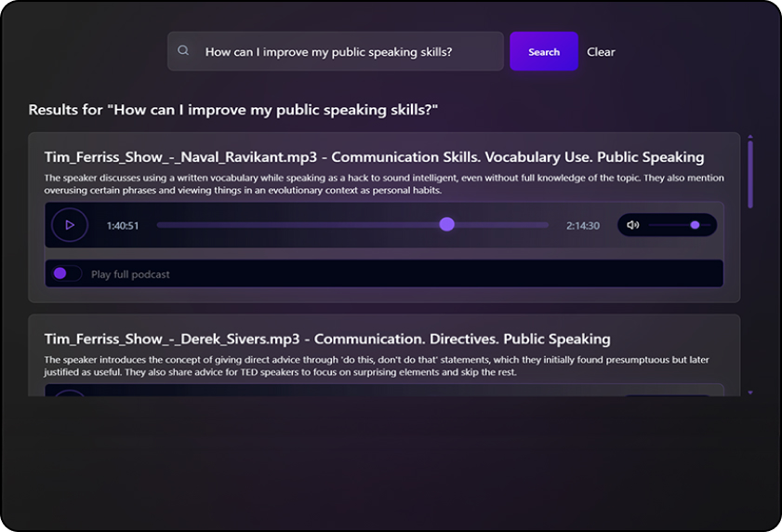Click the magnifier icon in search box
Viewport: 782px width, 532px height.
tap(183, 50)
